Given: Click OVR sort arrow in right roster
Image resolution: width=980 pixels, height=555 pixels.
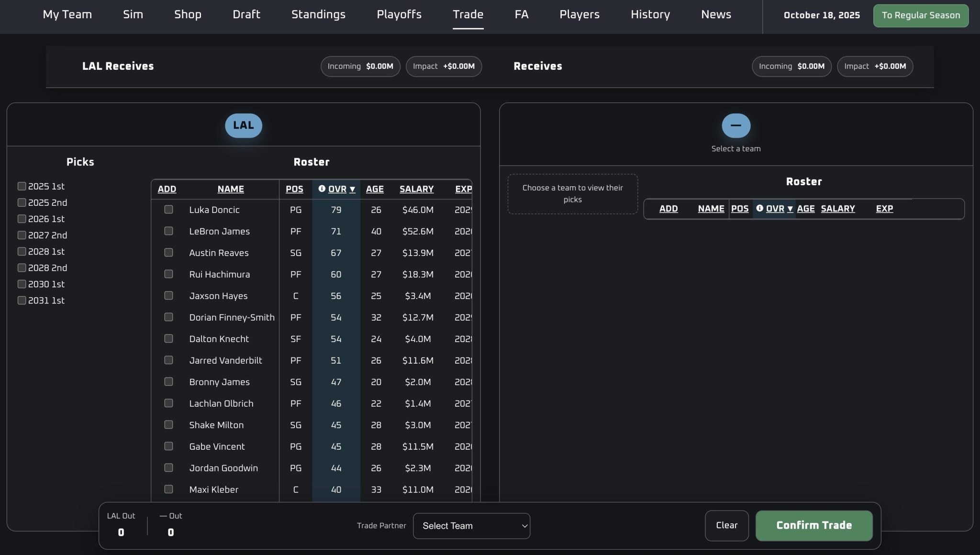Looking at the screenshot, I should coord(790,209).
